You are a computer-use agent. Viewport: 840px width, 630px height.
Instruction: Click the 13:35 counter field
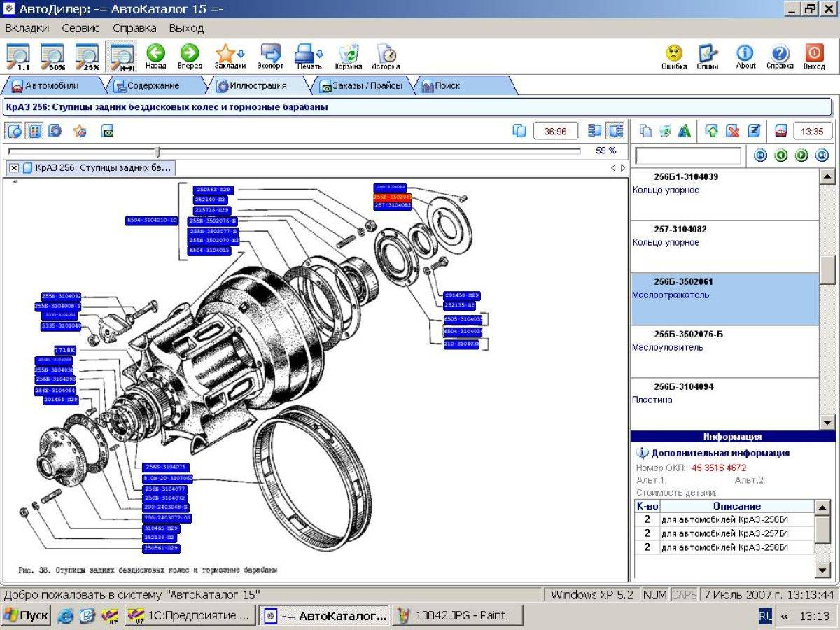coord(813,131)
